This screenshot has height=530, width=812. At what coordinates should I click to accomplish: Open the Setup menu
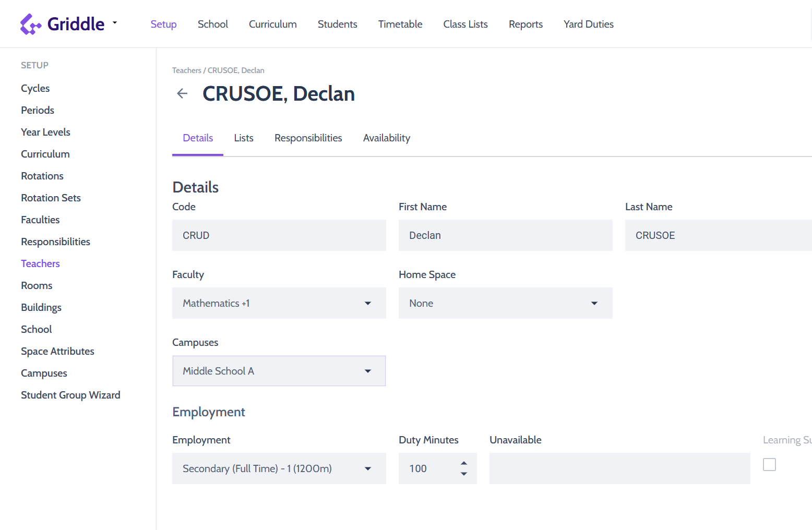[x=164, y=24]
